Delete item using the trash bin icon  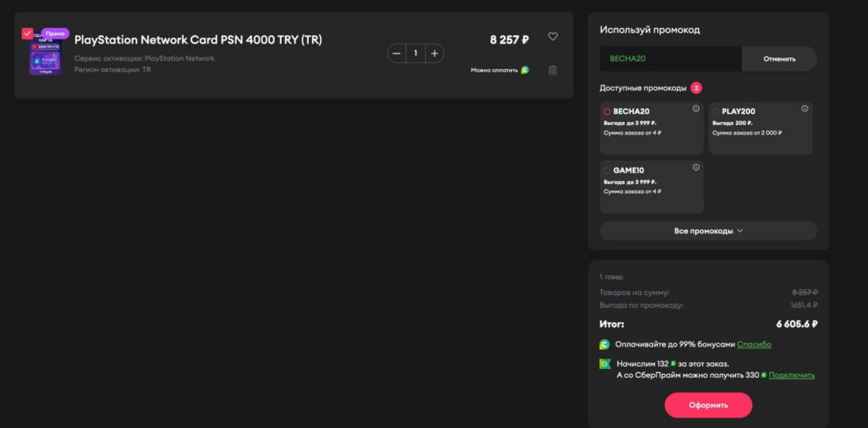[553, 70]
